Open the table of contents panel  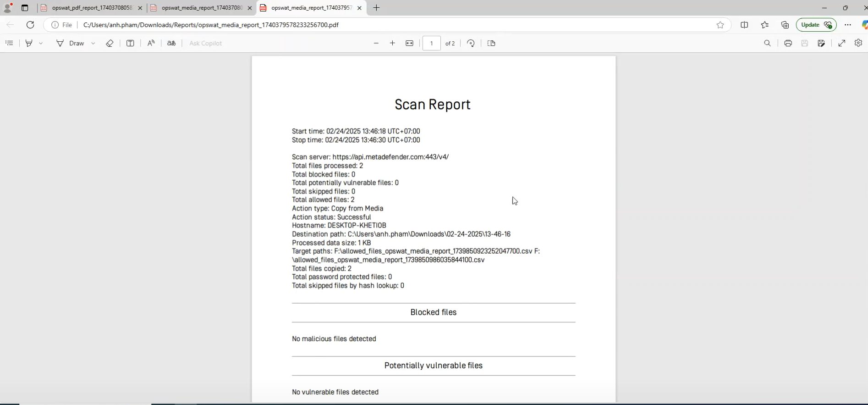tap(9, 43)
